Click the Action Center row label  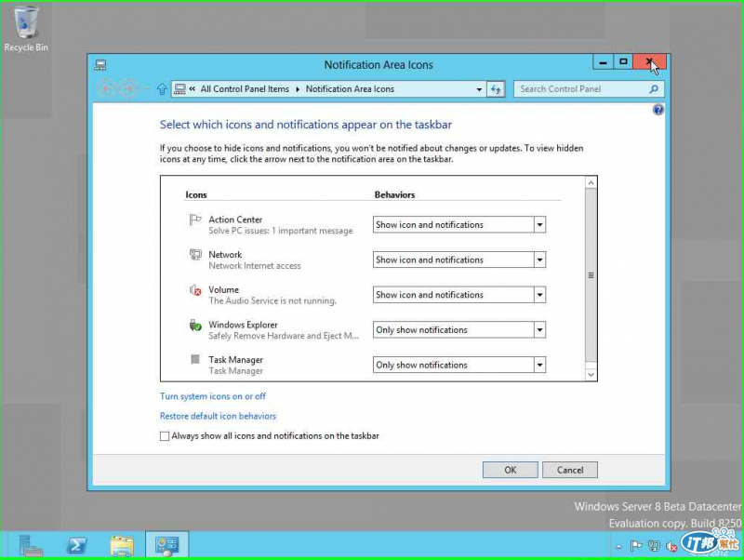(x=235, y=220)
